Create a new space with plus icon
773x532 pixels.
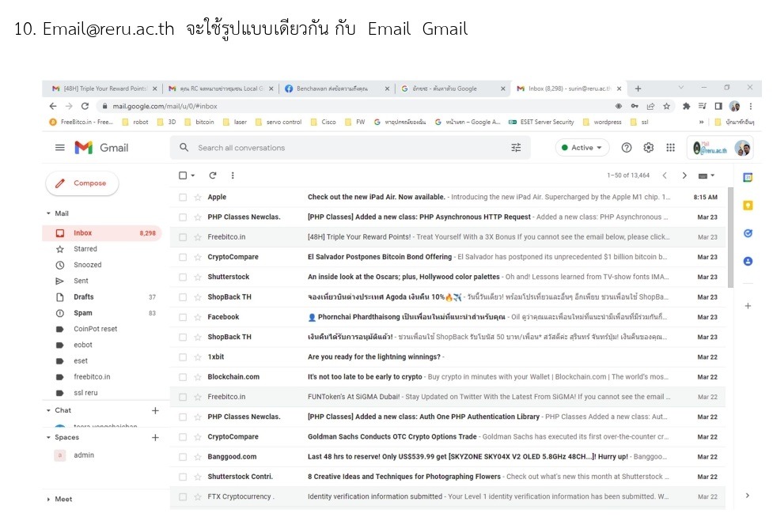point(155,437)
